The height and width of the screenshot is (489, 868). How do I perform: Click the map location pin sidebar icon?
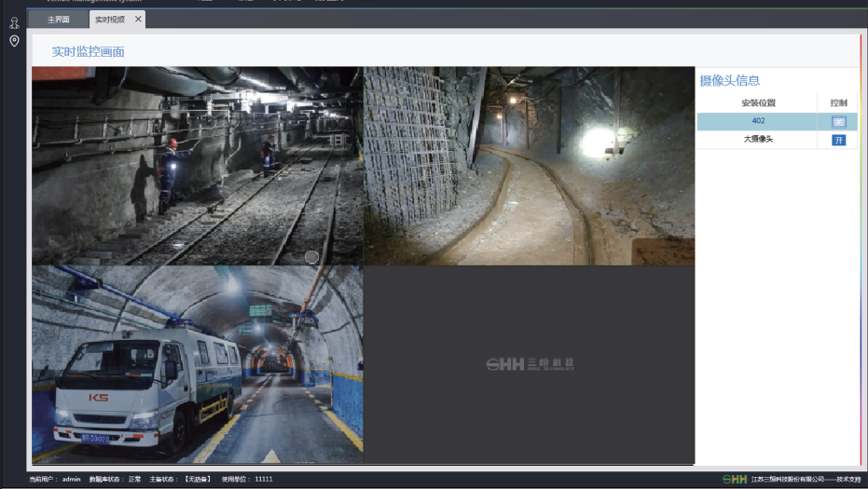14,41
